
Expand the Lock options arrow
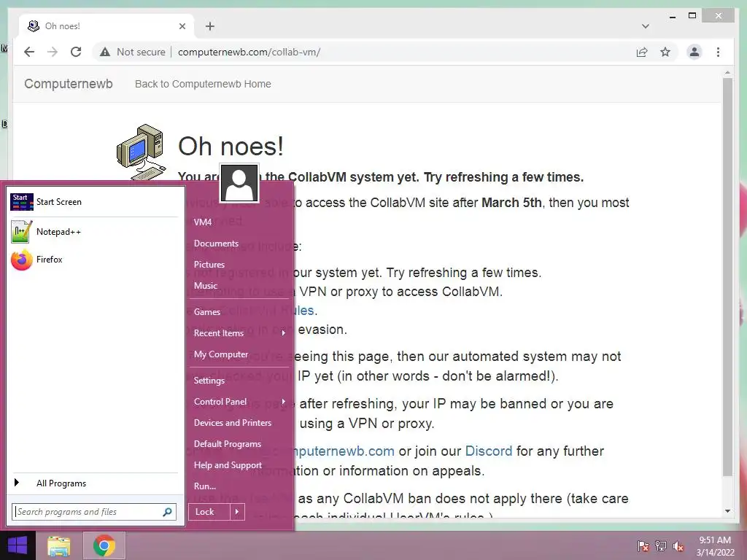tap(237, 512)
